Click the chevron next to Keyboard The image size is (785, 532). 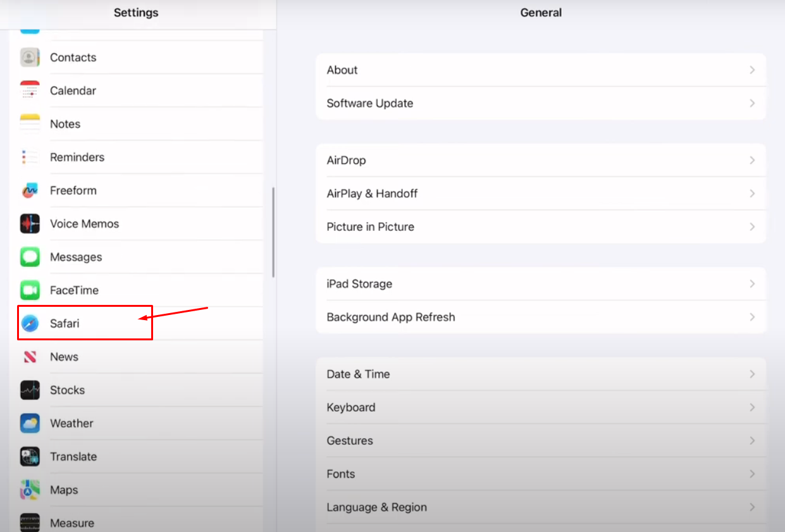(752, 407)
